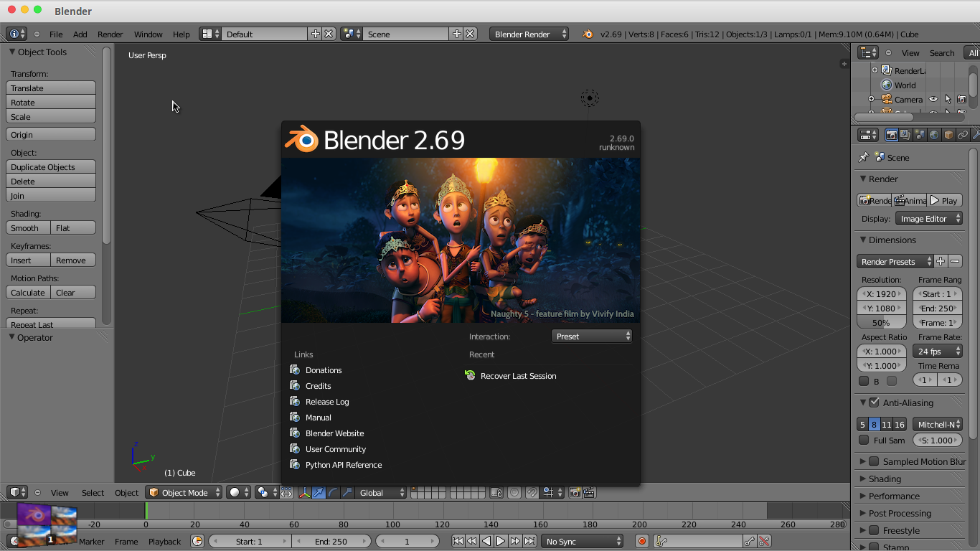Select the Render properties camera tab
Screen dimensions: 980x551
[x=892, y=134]
